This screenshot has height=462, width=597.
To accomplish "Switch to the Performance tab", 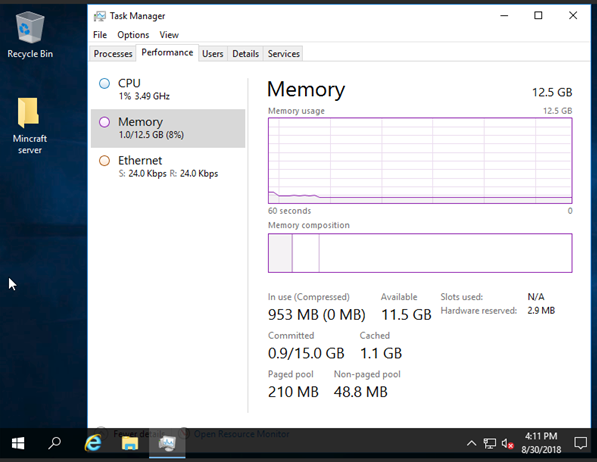I will [167, 53].
